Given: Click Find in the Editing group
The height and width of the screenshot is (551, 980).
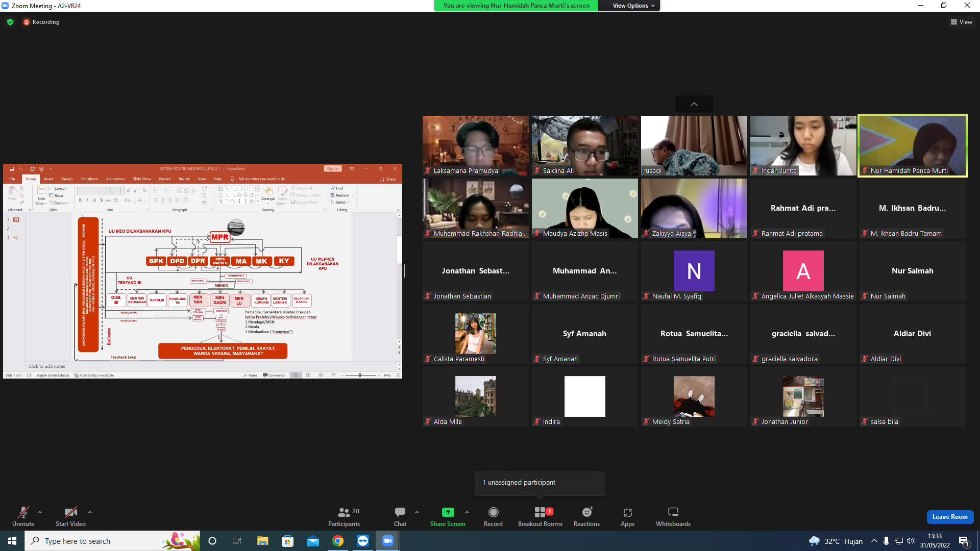Looking at the screenshot, I should click(x=337, y=188).
